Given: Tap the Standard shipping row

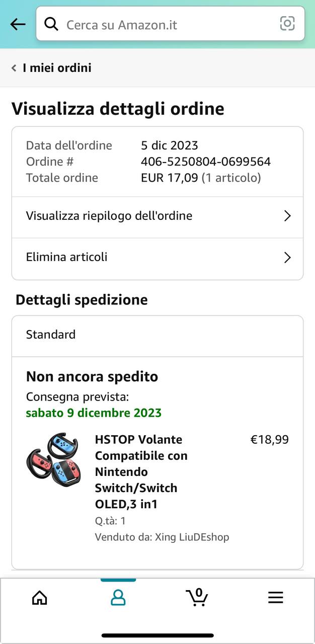Looking at the screenshot, I should [157, 335].
